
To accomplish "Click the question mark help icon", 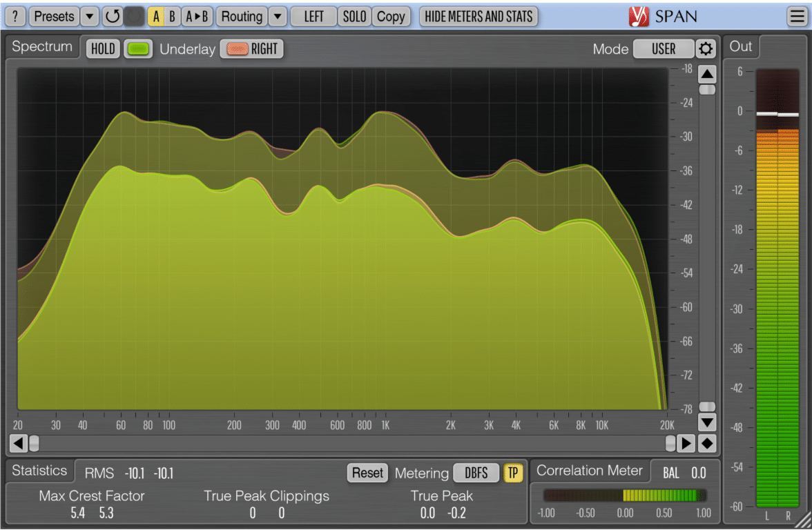I will (x=15, y=16).
